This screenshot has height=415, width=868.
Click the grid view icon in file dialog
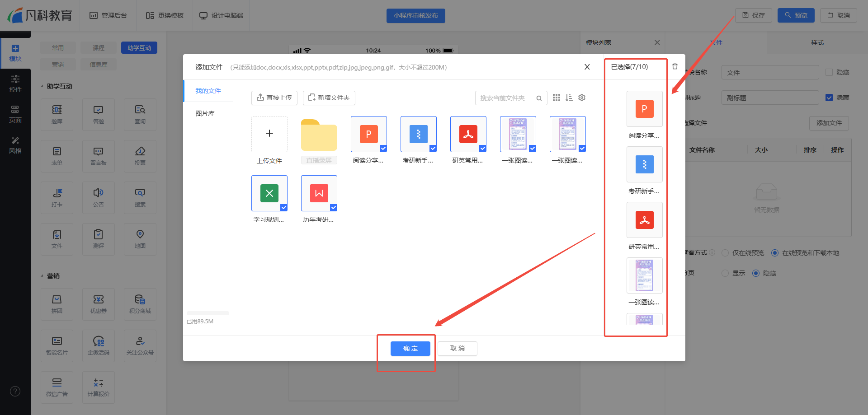[x=556, y=98]
